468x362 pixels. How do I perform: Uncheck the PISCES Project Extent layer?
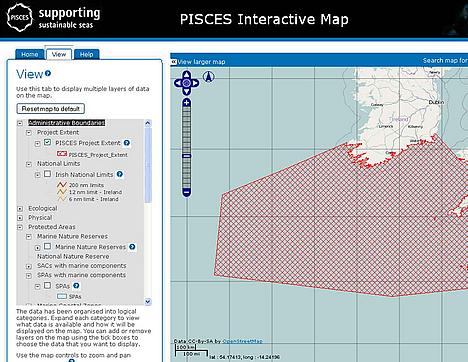point(47,142)
